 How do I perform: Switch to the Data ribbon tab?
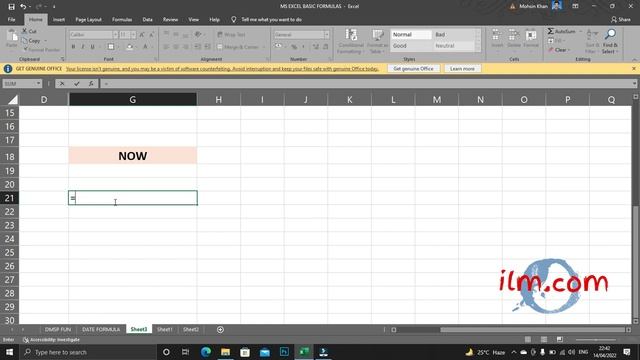tap(147, 20)
